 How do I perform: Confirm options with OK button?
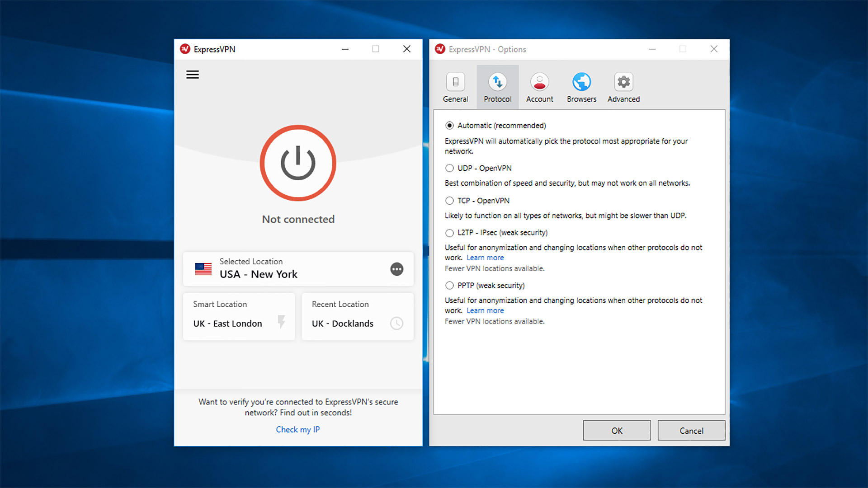click(x=617, y=431)
